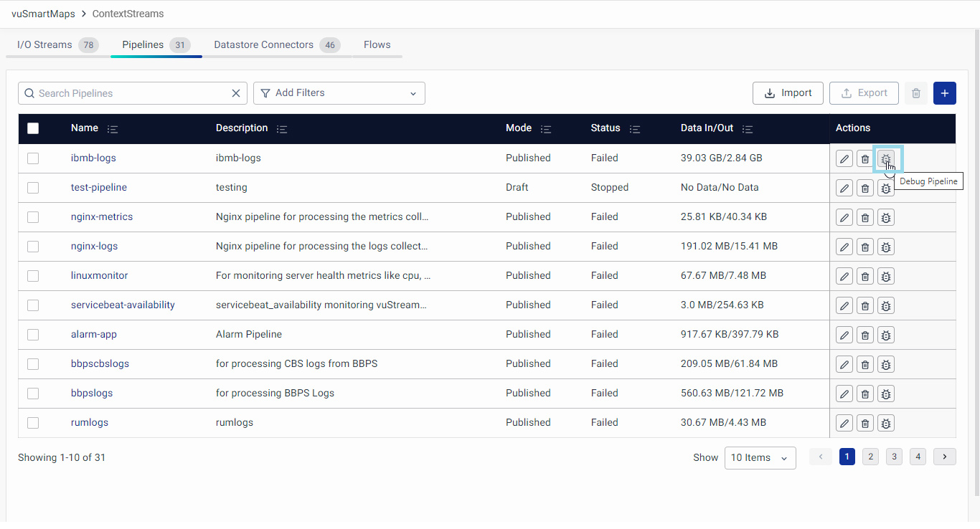Image resolution: width=980 pixels, height=529 pixels.
Task: Click the blue plus add pipeline button
Action: (x=944, y=93)
